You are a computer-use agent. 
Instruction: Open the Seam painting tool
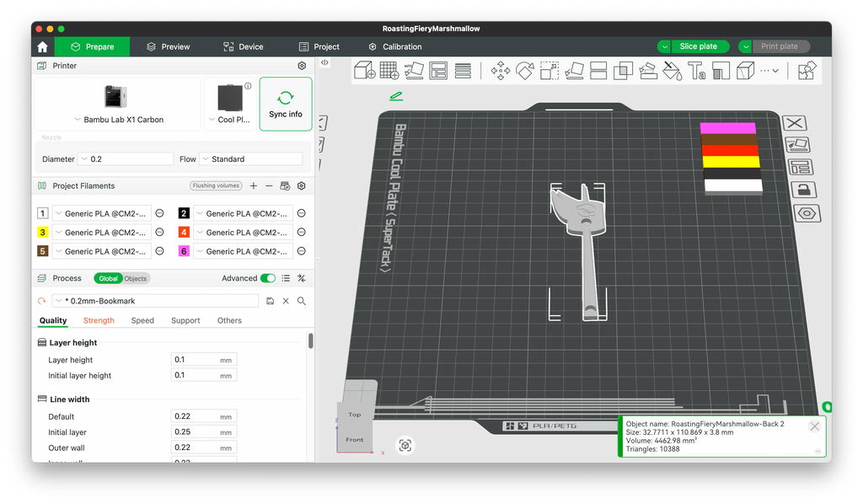[x=721, y=71]
